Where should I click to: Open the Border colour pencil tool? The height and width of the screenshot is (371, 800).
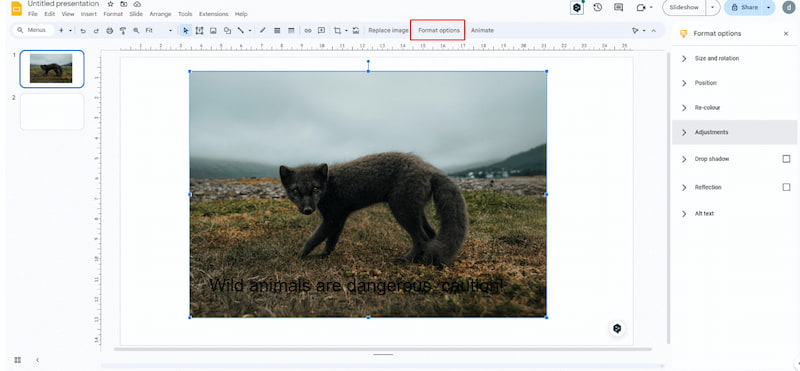coord(263,31)
